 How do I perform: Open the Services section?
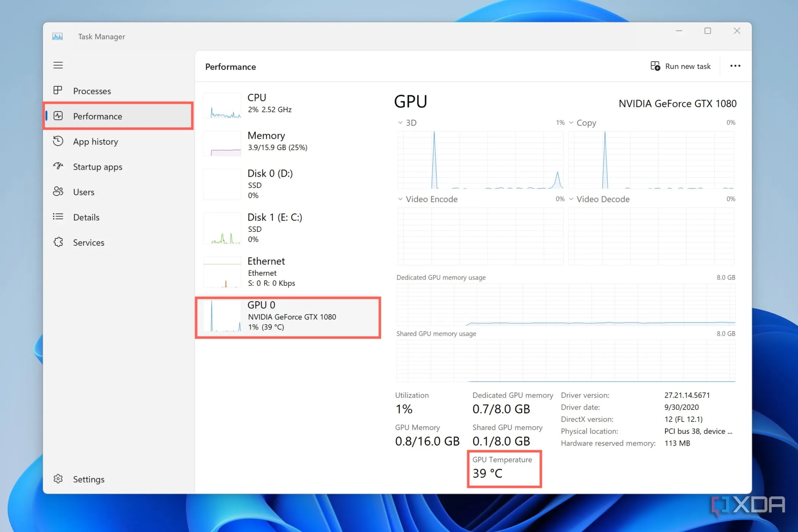click(89, 242)
